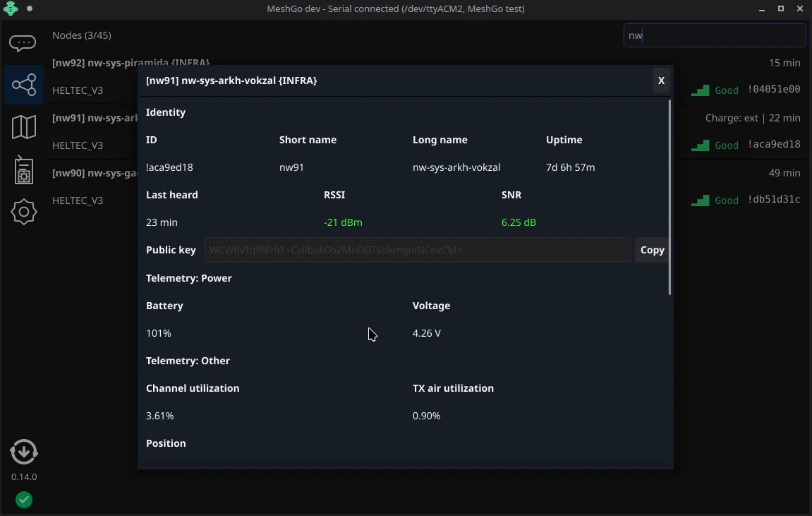Image resolution: width=812 pixels, height=516 pixels.
Task: Click the MeshGo logo in title bar
Action: (x=11, y=8)
